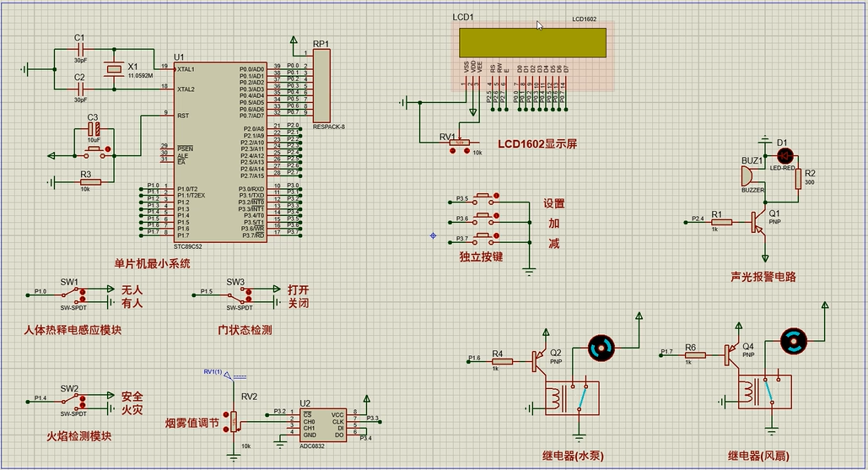Image resolution: width=868 pixels, height=470 pixels.
Task: Click the STC89C52 microcontroller U1 chip
Action: [x=221, y=152]
